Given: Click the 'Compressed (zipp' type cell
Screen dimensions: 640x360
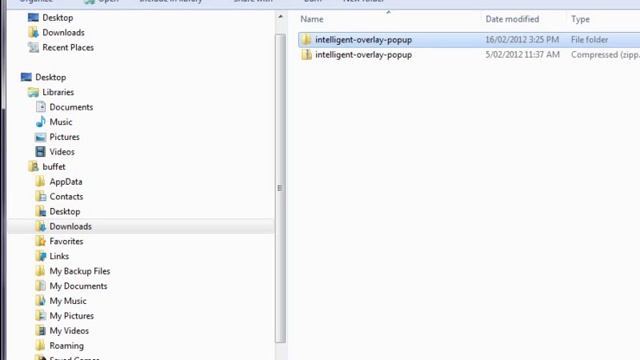Looking at the screenshot, I should click(605, 55).
